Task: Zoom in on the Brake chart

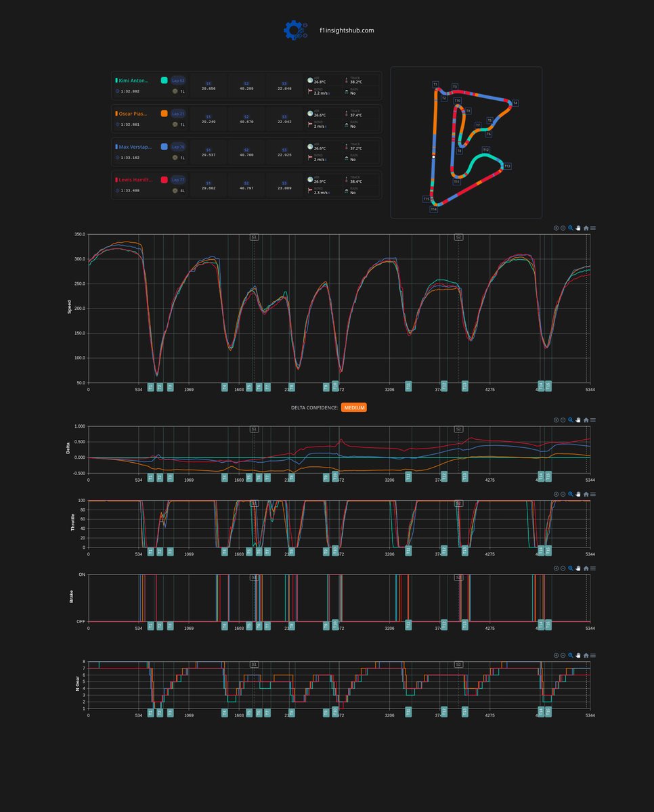Action: click(x=556, y=568)
